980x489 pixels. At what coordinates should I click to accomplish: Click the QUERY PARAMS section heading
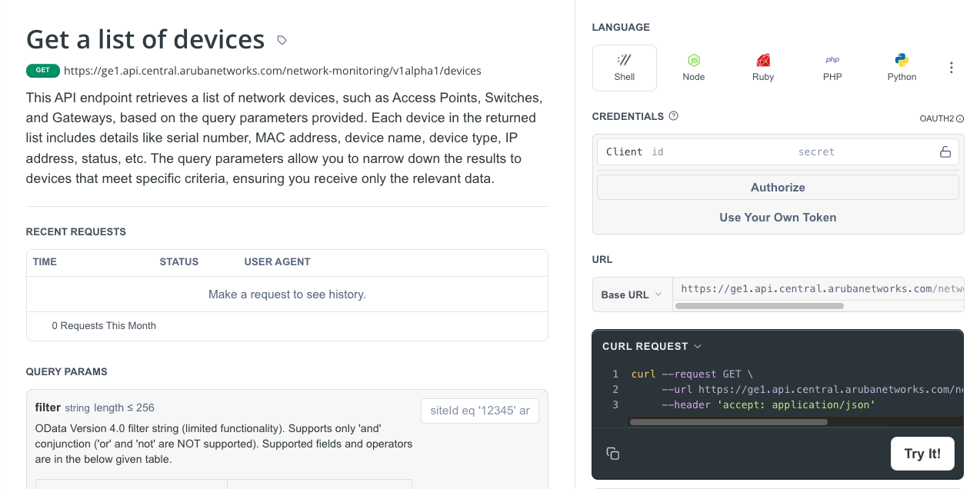tap(67, 371)
